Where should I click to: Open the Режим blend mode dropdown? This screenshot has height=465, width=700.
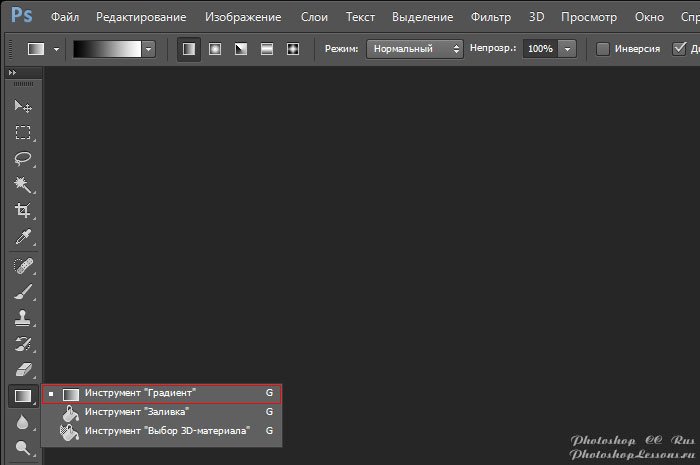(x=414, y=48)
